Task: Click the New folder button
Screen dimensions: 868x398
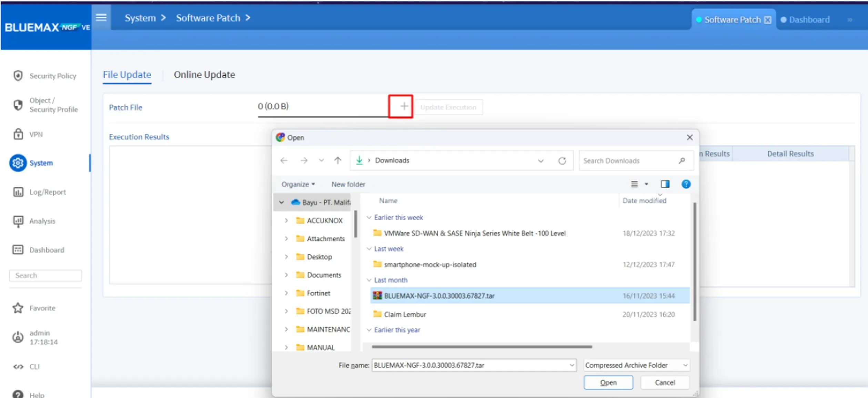Action: [x=348, y=184]
